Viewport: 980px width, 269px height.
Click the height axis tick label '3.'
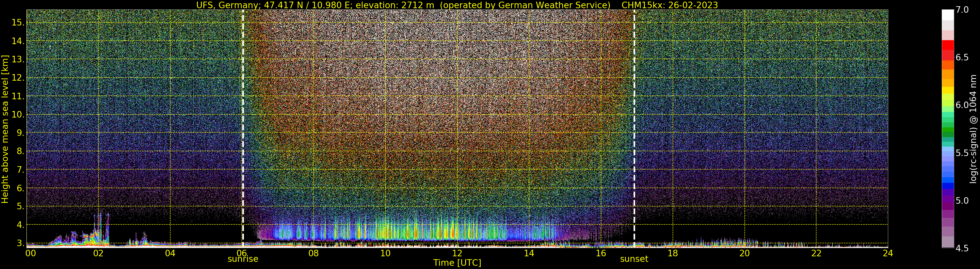(x=20, y=243)
